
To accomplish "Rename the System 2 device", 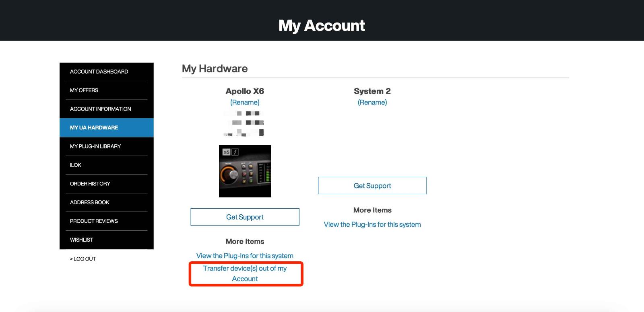I will pos(372,103).
